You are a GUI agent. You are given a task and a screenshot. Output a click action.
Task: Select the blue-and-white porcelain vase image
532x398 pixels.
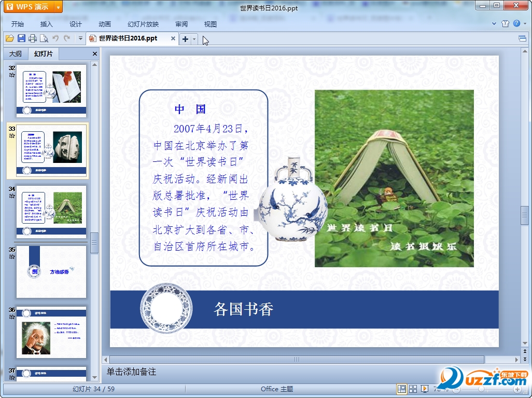click(292, 199)
